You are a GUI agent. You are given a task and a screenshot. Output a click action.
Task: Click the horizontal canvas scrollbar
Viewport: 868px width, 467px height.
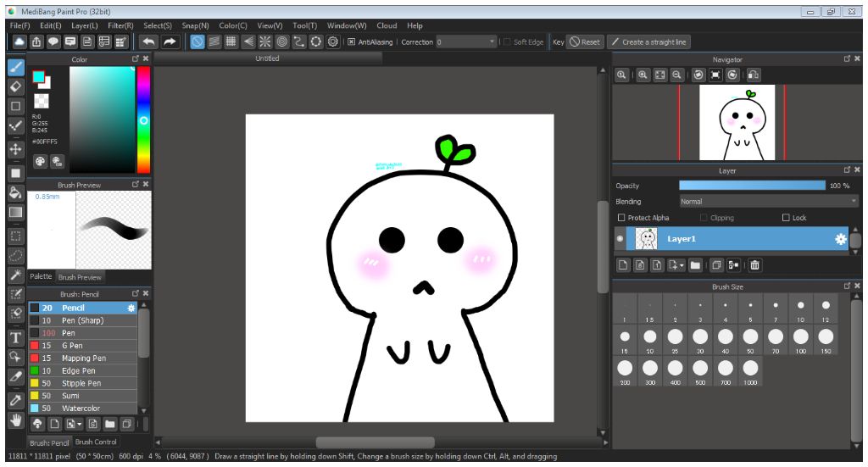coord(375,442)
